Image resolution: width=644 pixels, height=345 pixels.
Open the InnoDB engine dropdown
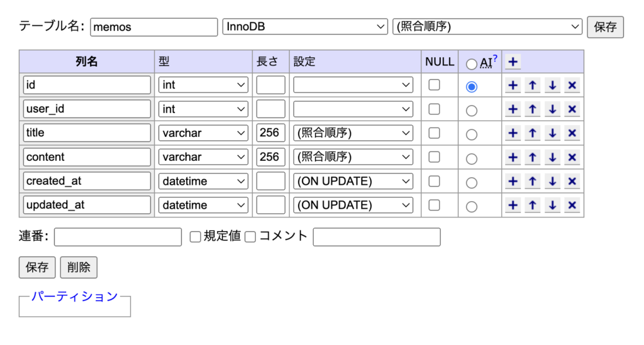point(305,26)
